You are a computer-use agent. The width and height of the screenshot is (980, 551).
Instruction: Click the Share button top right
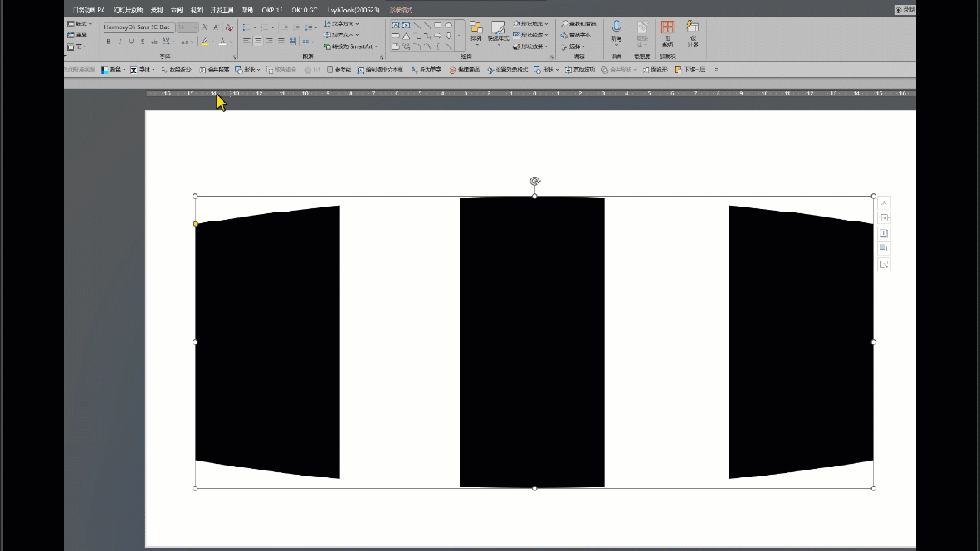905,9
